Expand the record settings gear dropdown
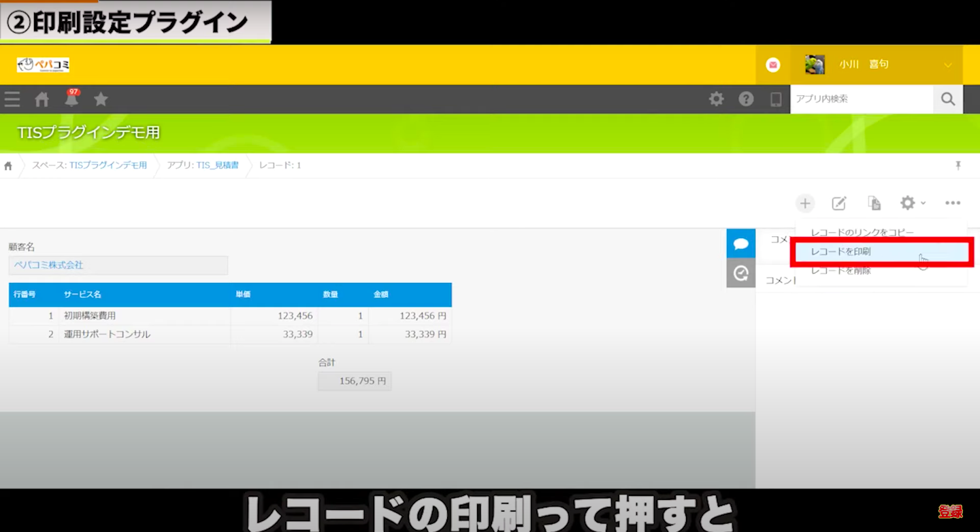 point(912,203)
